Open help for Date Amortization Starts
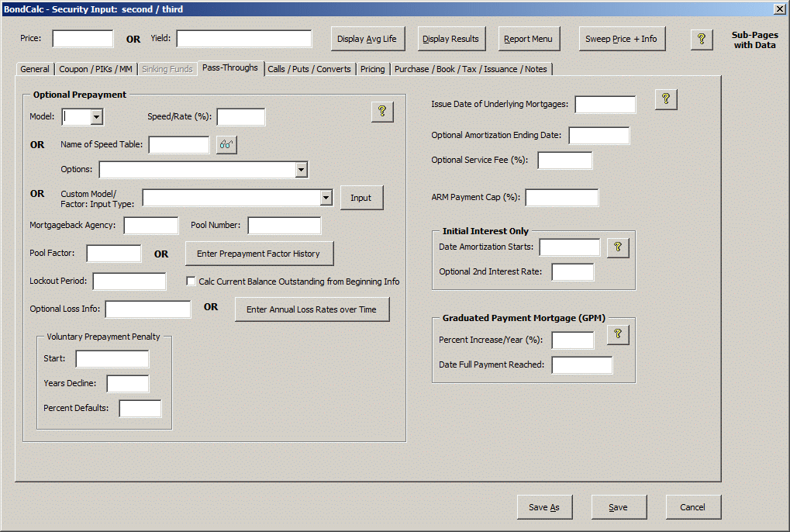790x532 pixels. pyautogui.click(x=618, y=247)
